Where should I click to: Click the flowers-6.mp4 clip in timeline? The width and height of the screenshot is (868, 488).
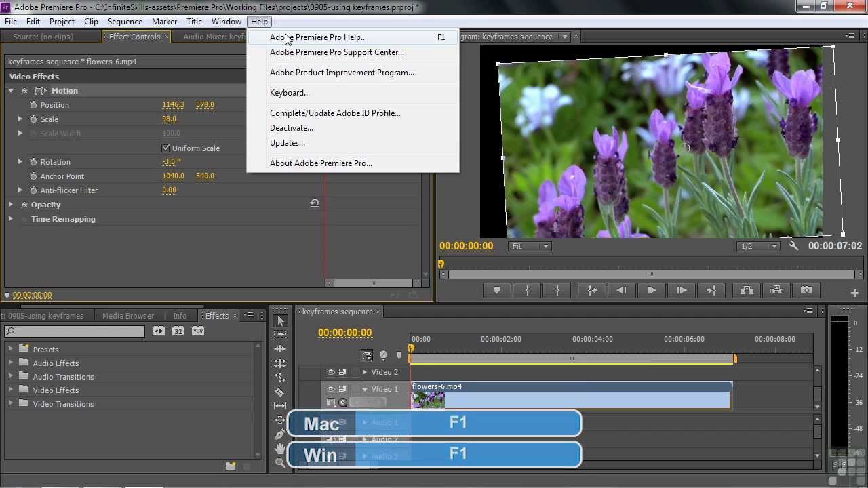tap(571, 395)
